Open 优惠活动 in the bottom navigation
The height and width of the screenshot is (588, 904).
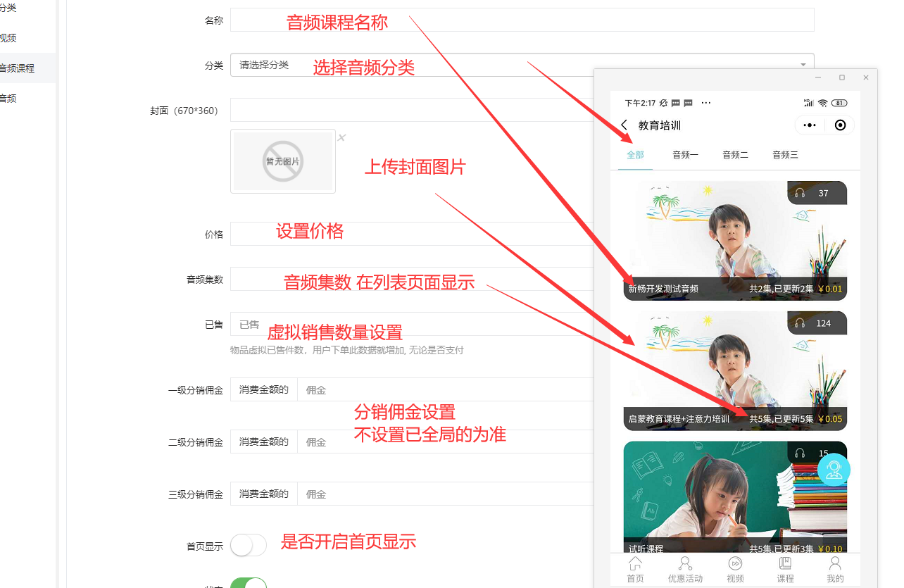coord(685,570)
